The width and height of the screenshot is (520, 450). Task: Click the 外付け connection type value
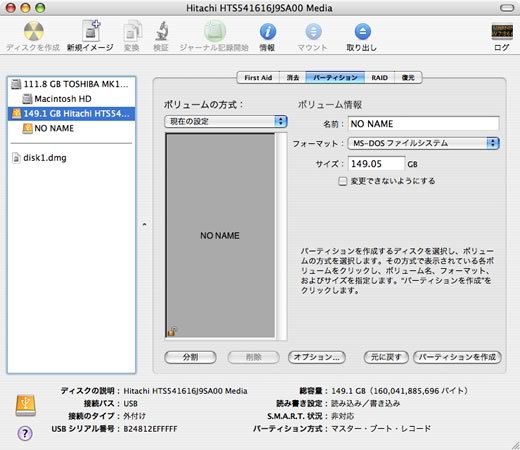pos(134,416)
